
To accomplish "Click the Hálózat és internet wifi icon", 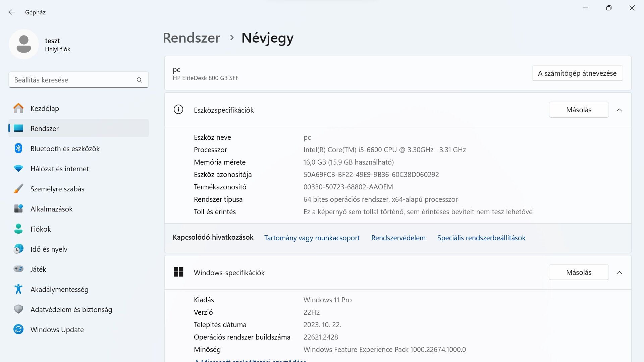I will click(x=18, y=169).
